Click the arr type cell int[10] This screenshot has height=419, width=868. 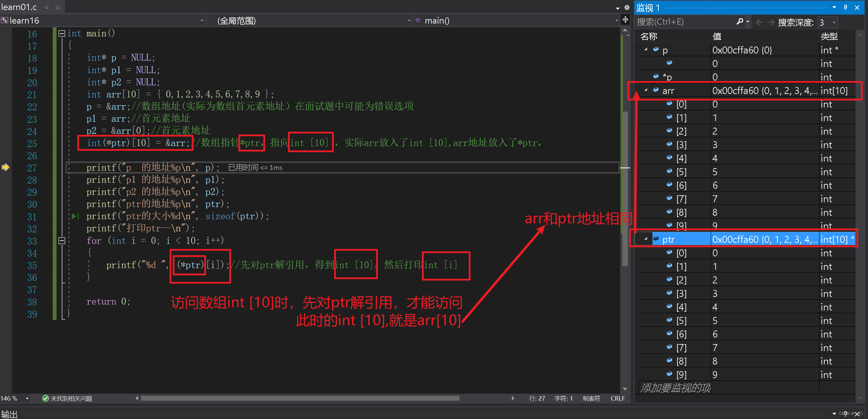837,91
